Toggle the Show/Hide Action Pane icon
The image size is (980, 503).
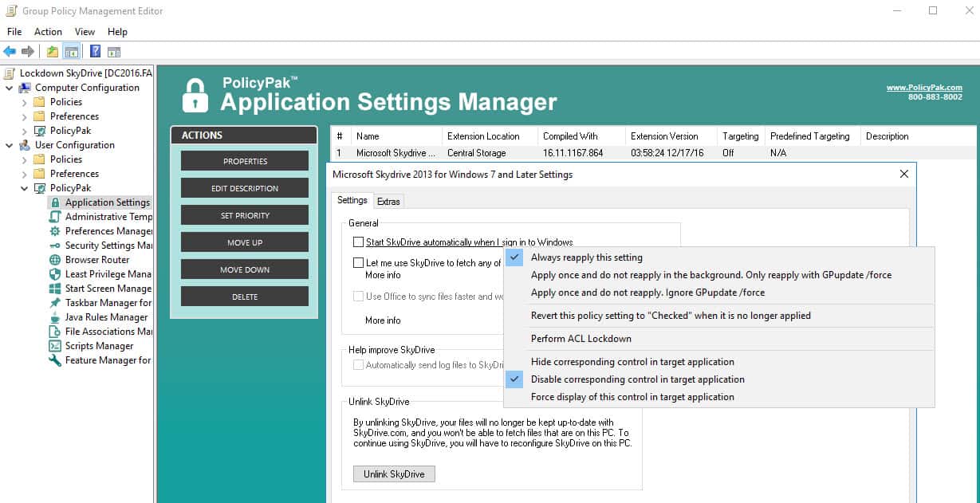114,52
